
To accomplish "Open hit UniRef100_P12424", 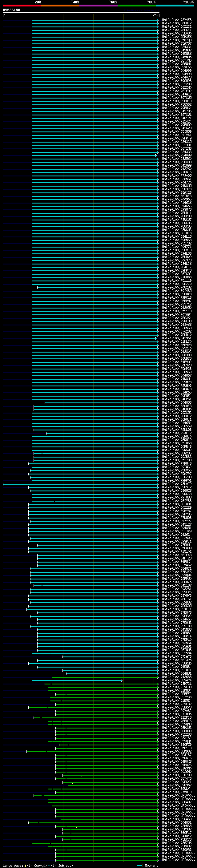I will tap(177, 122).
